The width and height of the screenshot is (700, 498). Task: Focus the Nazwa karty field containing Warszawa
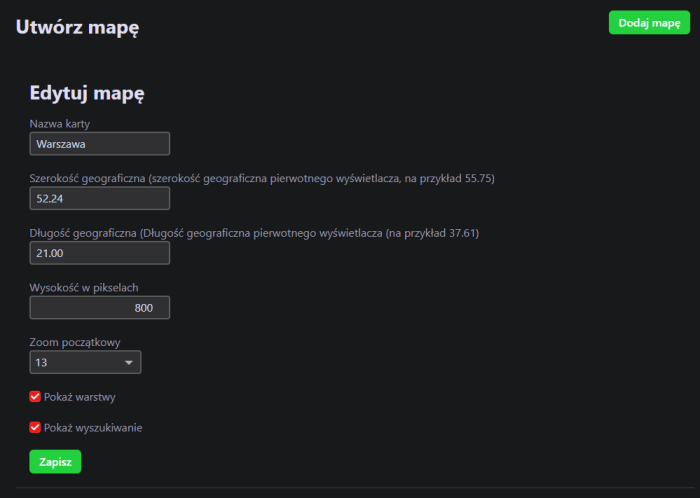[x=99, y=144]
